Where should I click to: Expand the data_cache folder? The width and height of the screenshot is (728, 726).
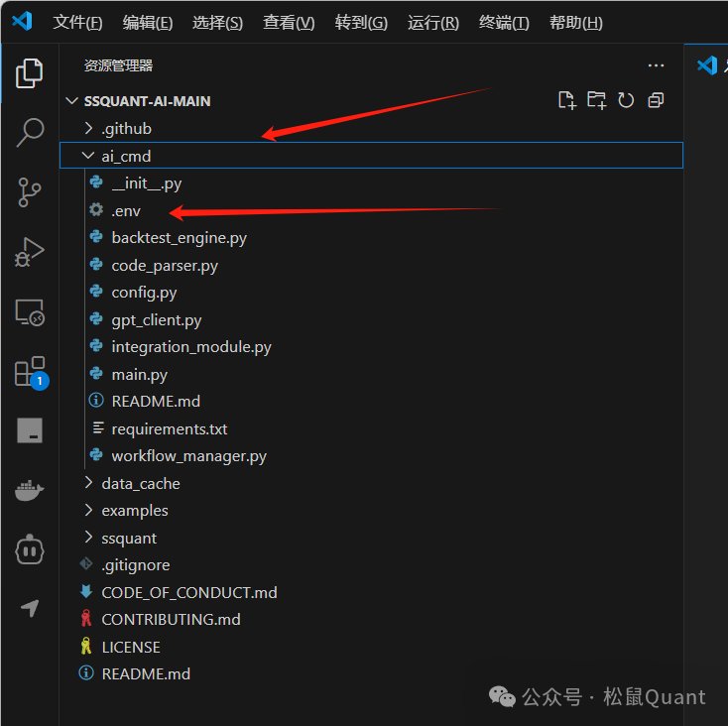[x=140, y=484]
